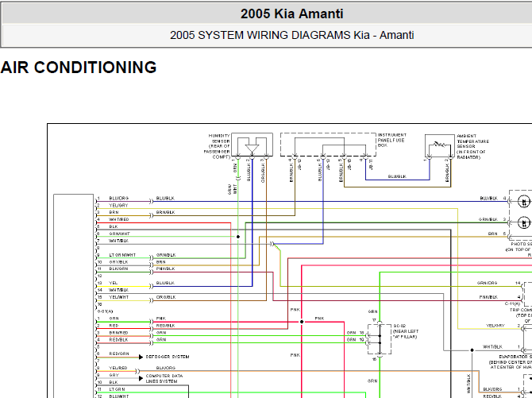Click the arrow pointing to COMPUTER DATA LINES SYSTEM

point(141,378)
